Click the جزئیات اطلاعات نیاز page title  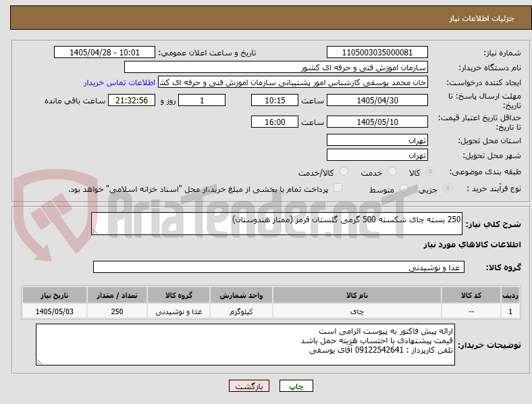pyautogui.click(x=482, y=18)
